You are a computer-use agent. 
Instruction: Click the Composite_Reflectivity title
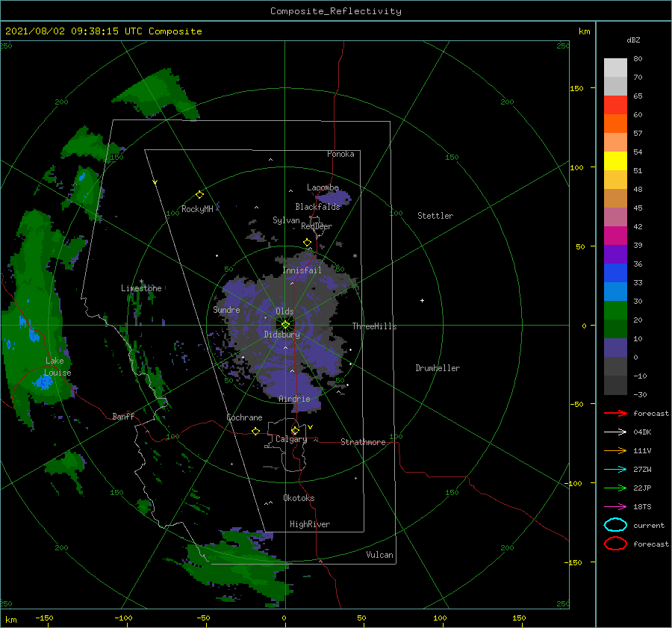point(336,11)
